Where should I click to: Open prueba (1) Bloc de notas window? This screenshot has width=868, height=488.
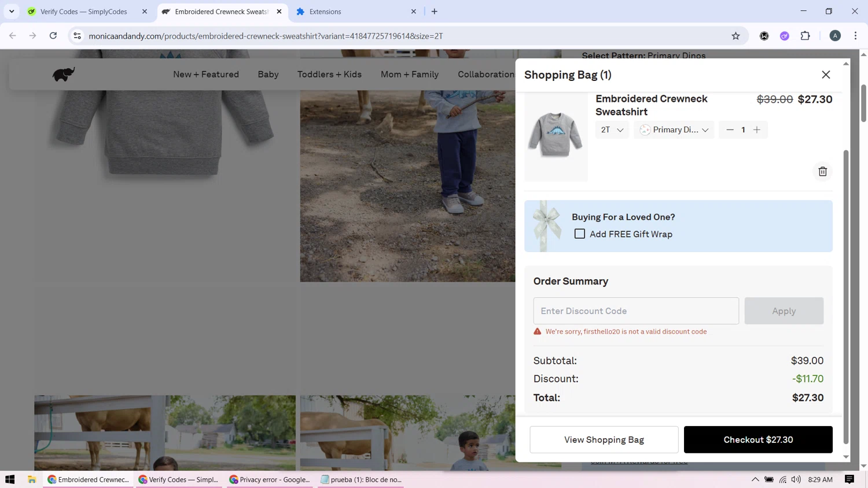[x=361, y=479]
